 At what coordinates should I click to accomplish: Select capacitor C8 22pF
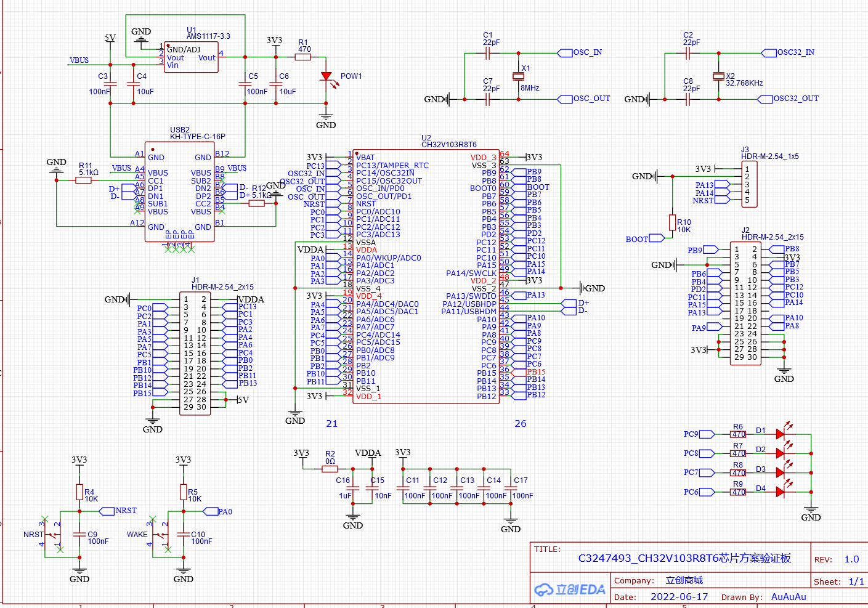click(688, 99)
